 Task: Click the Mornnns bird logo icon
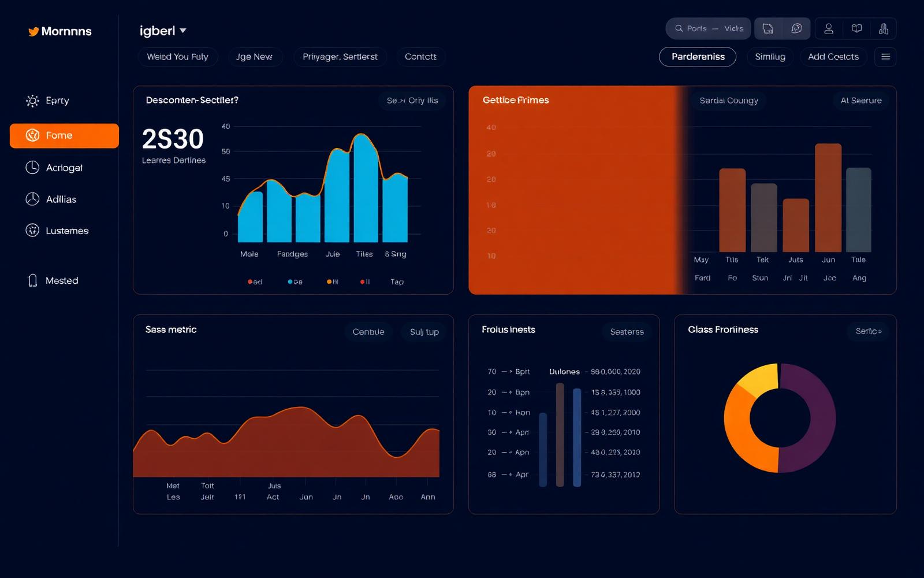(x=33, y=32)
